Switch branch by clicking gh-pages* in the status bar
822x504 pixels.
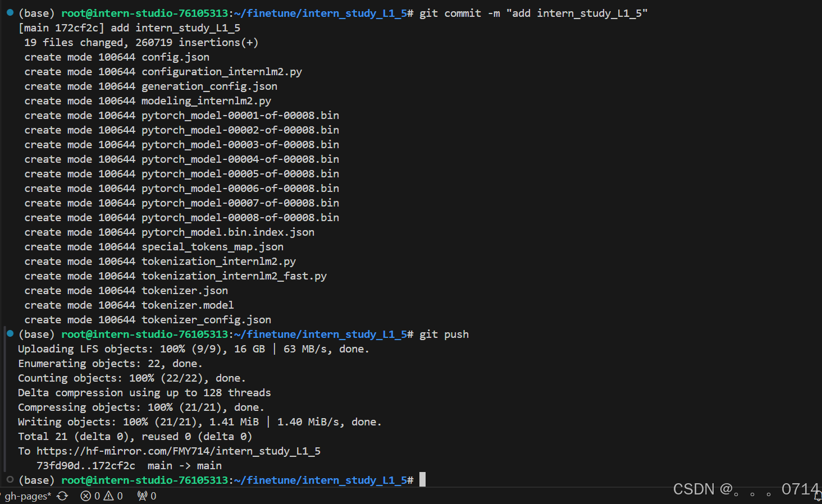point(28,496)
